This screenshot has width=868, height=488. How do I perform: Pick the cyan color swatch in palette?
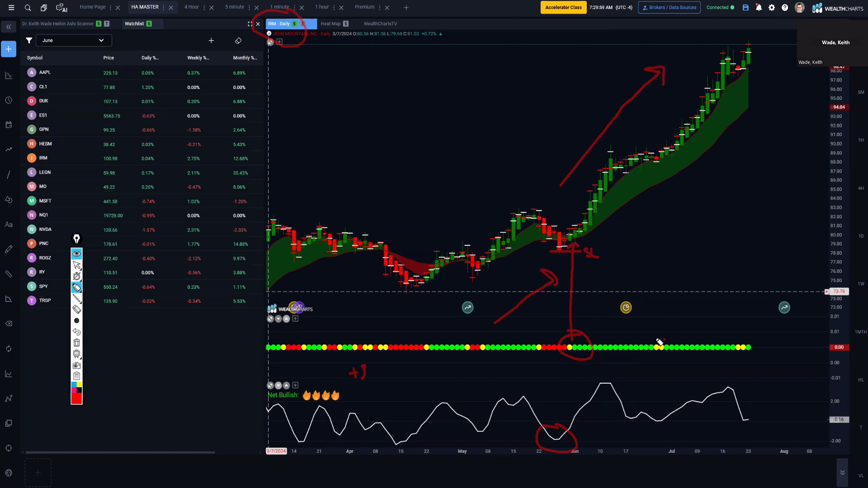coord(74,385)
